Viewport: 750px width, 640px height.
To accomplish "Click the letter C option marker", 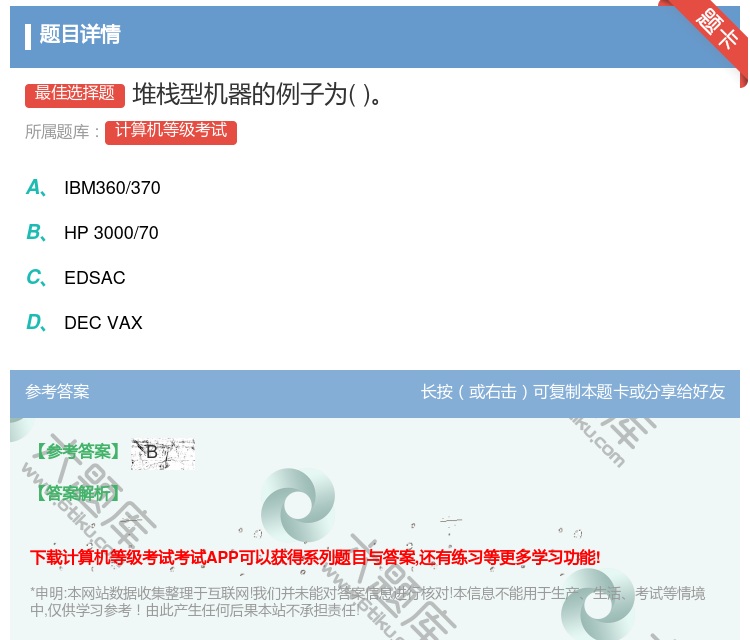I will (36, 277).
